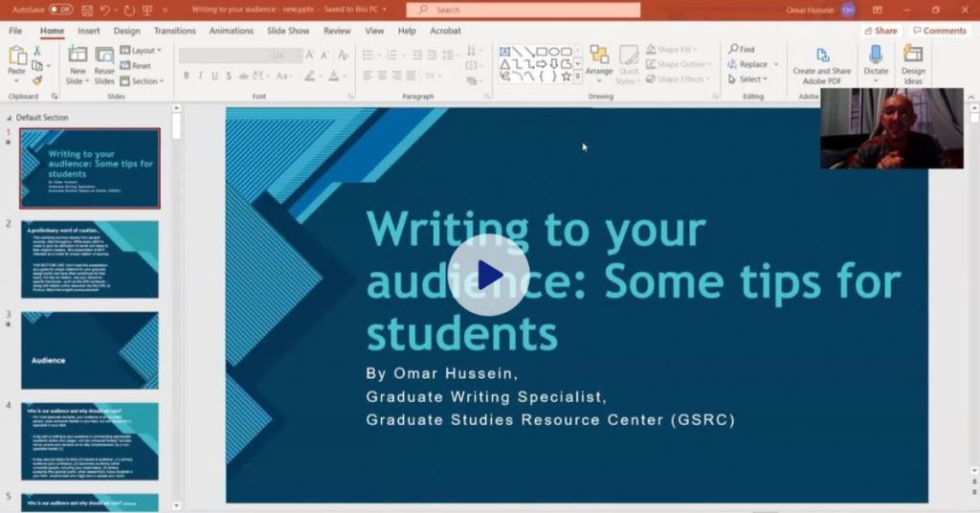Select slide 3 thumbnail titled Audience

click(90, 349)
